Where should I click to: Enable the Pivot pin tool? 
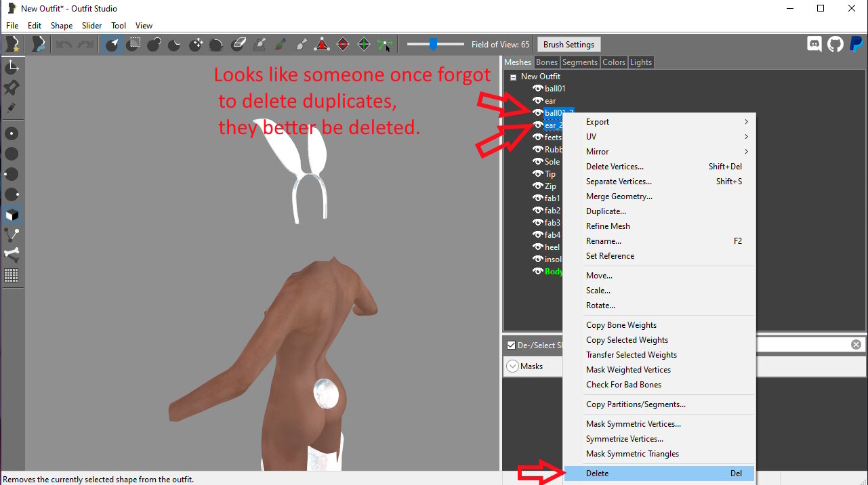coord(12,87)
